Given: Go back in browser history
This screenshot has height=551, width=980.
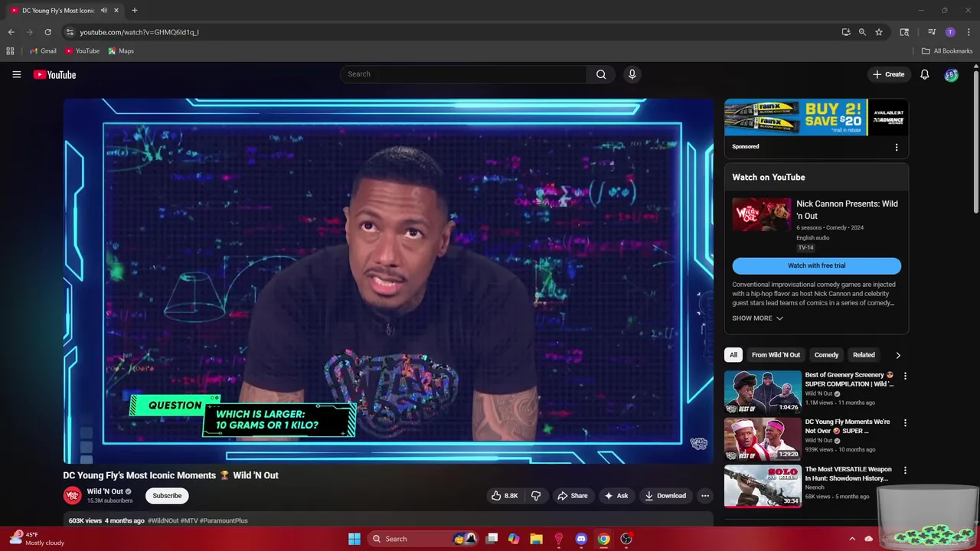Looking at the screenshot, I should [x=11, y=32].
